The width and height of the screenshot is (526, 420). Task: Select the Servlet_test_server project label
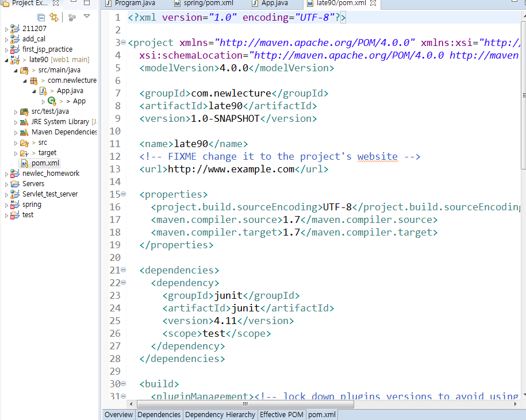49,194
